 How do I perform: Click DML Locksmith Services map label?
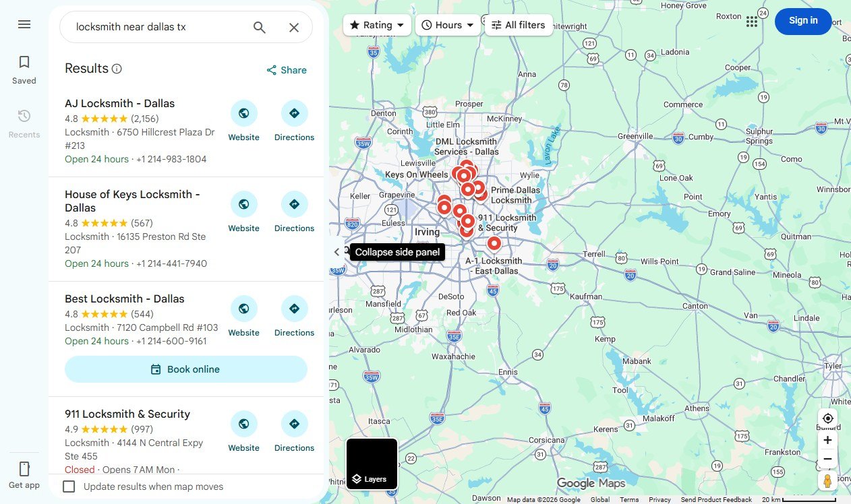click(466, 146)
